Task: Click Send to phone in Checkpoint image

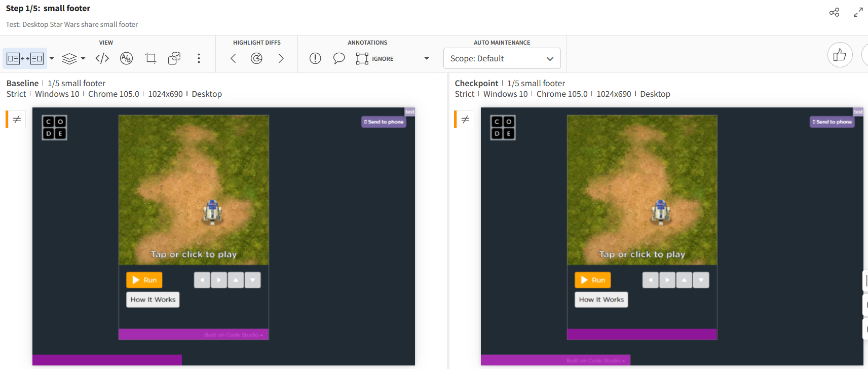Action: click(x=832, y=122)
